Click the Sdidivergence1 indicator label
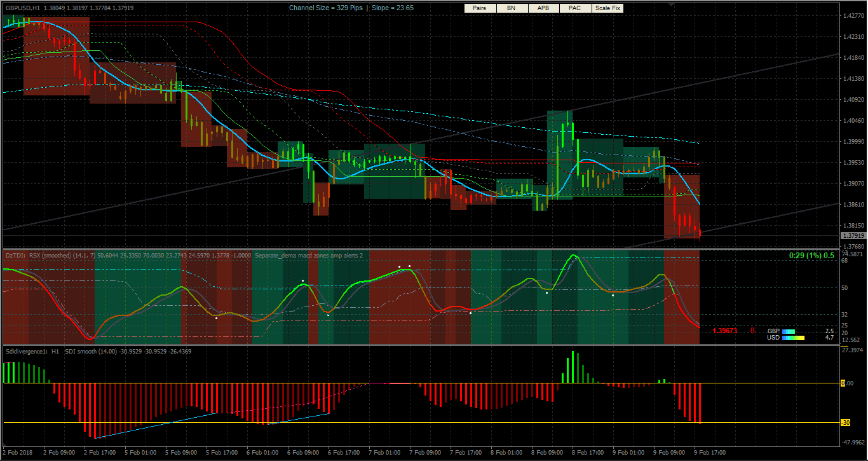The width and height of the screenshot is (868, 461). [25, 351]
